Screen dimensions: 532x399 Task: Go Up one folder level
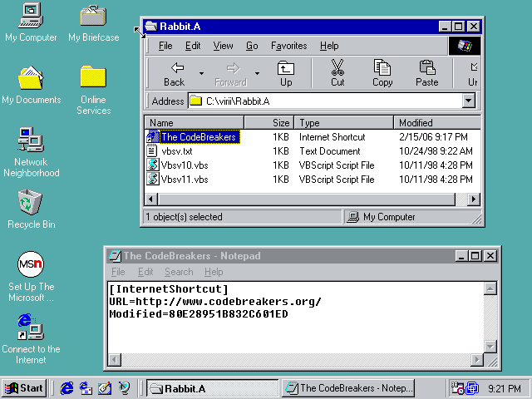coord(286,74)
